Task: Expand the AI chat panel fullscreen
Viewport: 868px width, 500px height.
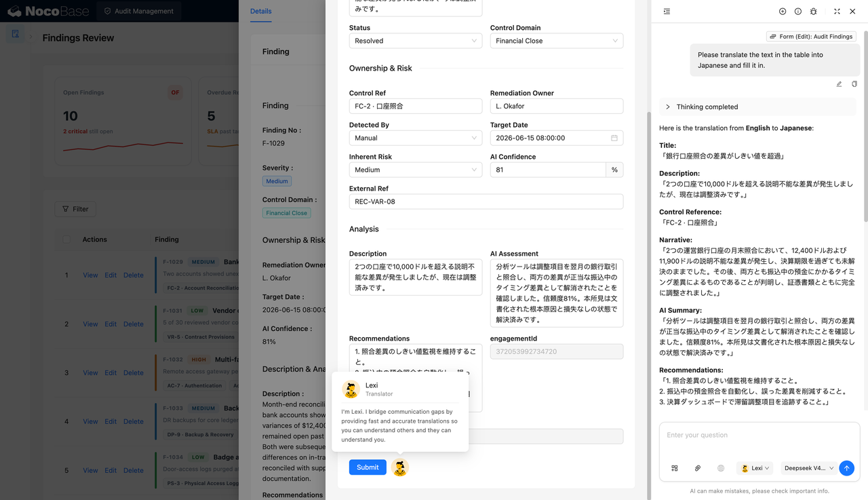Action: pos(837,12)
